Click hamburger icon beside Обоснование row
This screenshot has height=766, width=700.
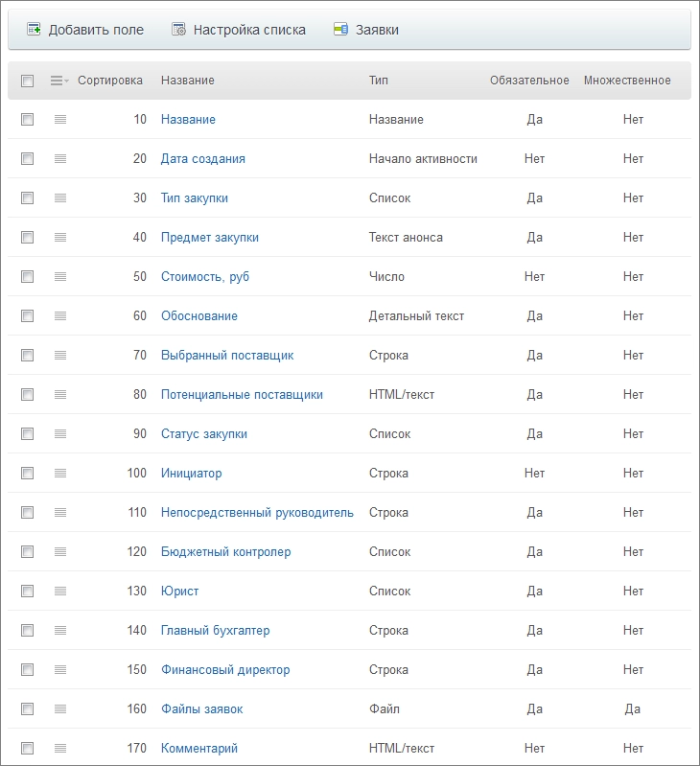tap(60, 316)
